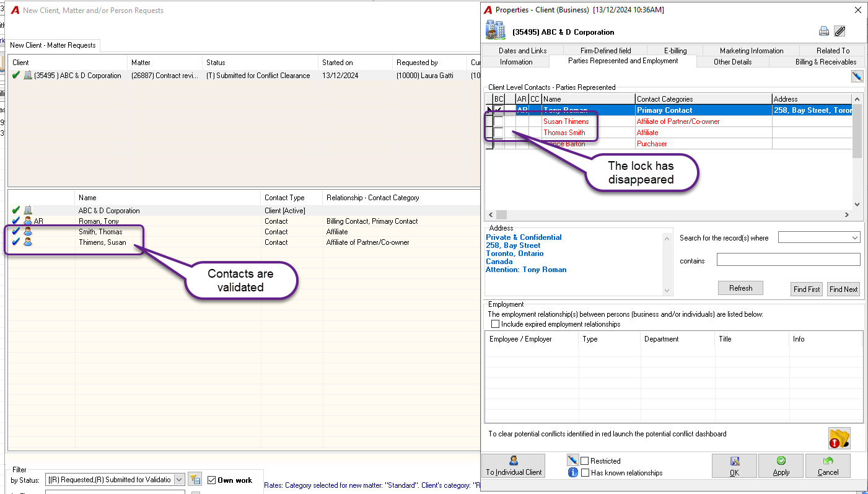Click the OK button

click(x=734, y=465)
